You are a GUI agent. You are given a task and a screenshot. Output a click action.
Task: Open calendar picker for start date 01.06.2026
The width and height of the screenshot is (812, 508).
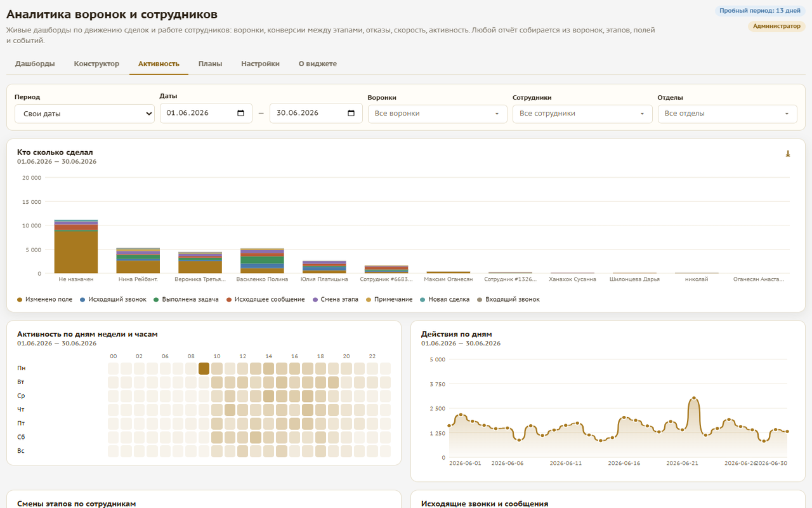[x=240, y=113]
